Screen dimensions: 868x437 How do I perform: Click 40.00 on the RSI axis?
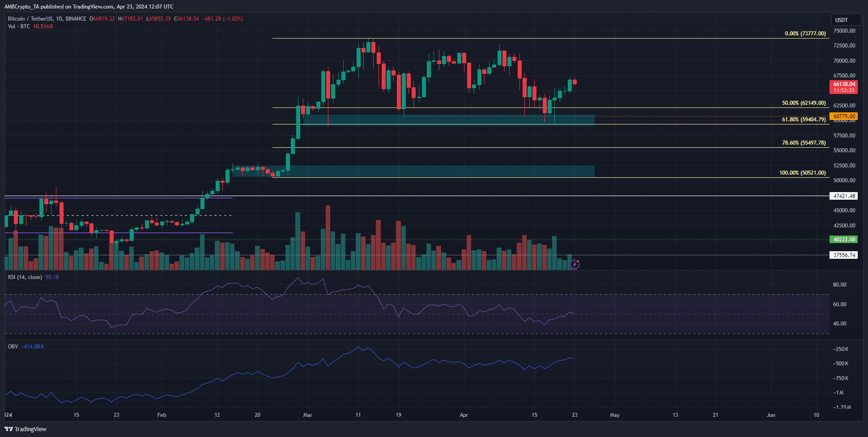[840, 324]
